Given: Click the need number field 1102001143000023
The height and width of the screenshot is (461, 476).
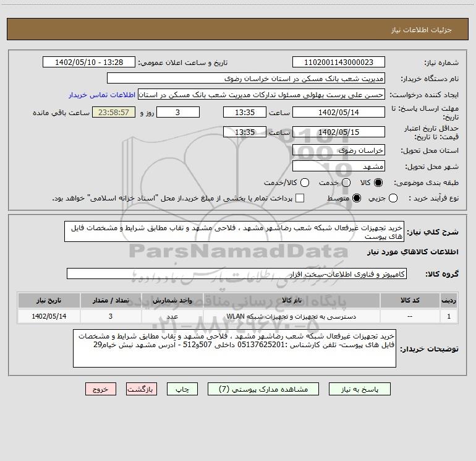Looking at the screenshot, I should pyautogui.click(x=339, y=62).
